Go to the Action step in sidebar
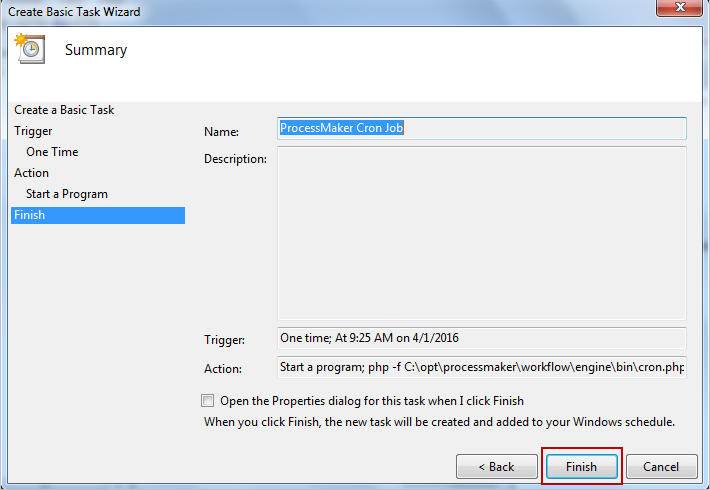710x490 pixels. tap(31, 173)
